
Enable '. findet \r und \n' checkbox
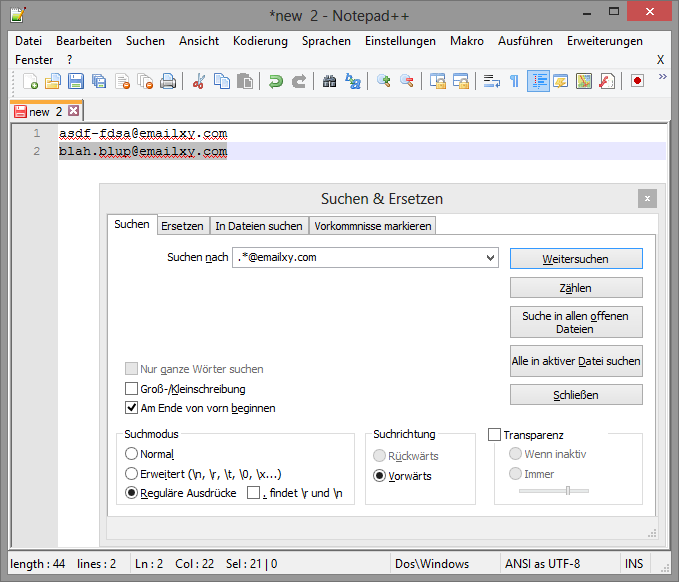[253, 493]
